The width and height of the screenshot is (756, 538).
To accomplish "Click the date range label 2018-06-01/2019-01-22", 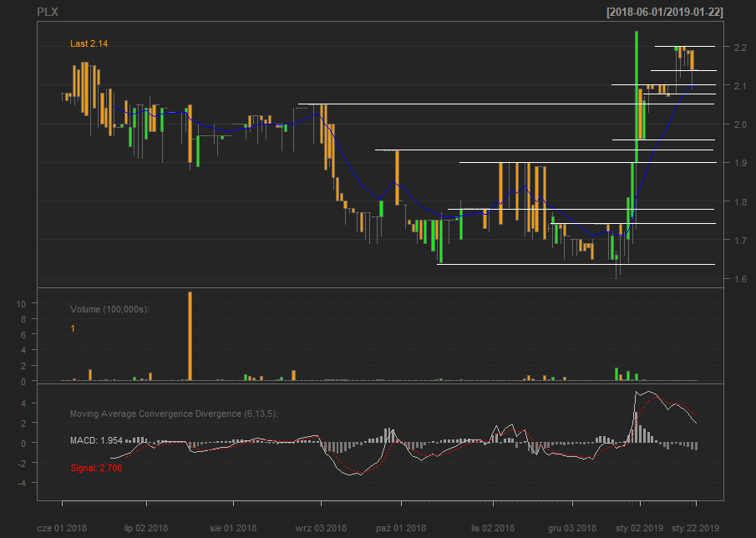I will (x=665, y=12).
